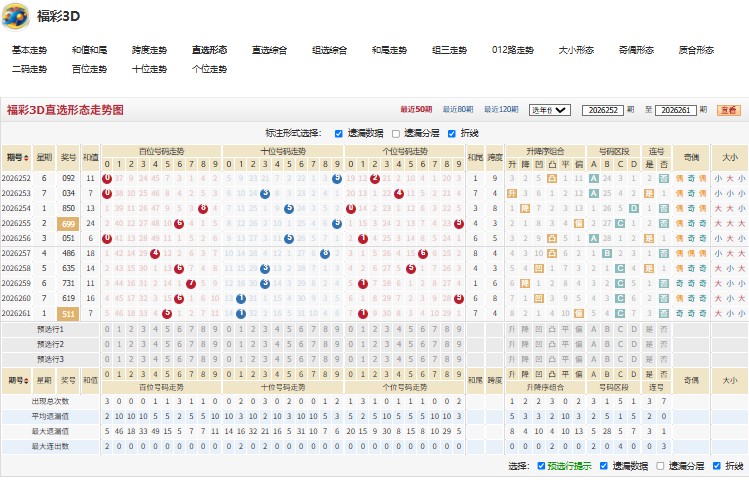
Task: Click the 凸 marker in row 2026252
Action: coord(552,179)
